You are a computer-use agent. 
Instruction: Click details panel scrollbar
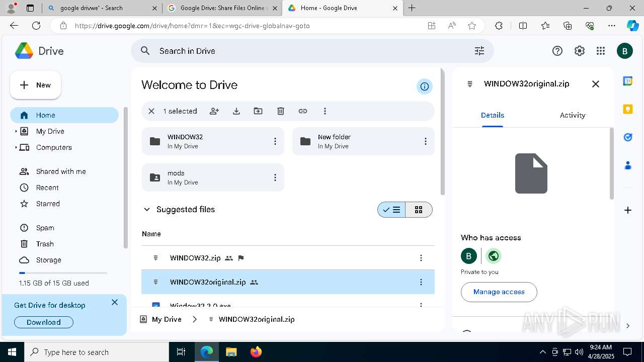tap(612, 163)
